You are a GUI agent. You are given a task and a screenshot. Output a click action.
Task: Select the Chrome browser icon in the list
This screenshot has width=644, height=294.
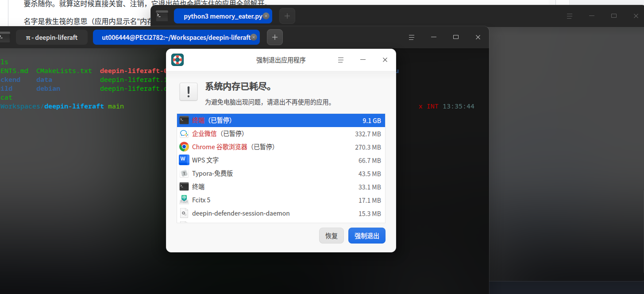(184, 147)
